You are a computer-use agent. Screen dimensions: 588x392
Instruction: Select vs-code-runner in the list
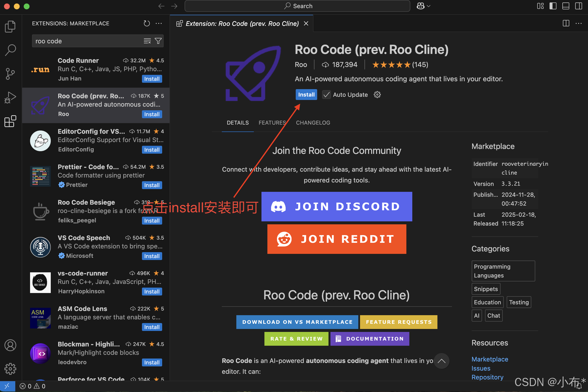(96, 282)
